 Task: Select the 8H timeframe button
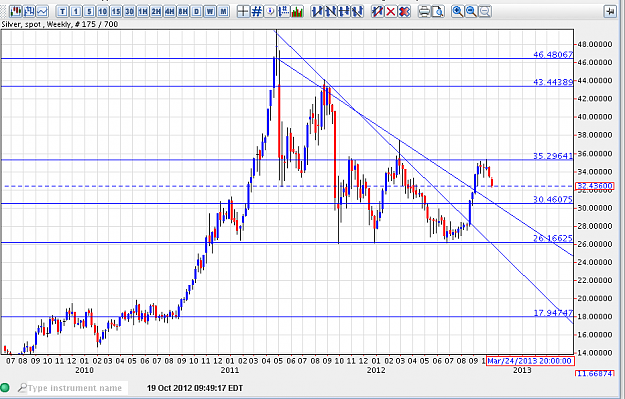click(183, 12)
